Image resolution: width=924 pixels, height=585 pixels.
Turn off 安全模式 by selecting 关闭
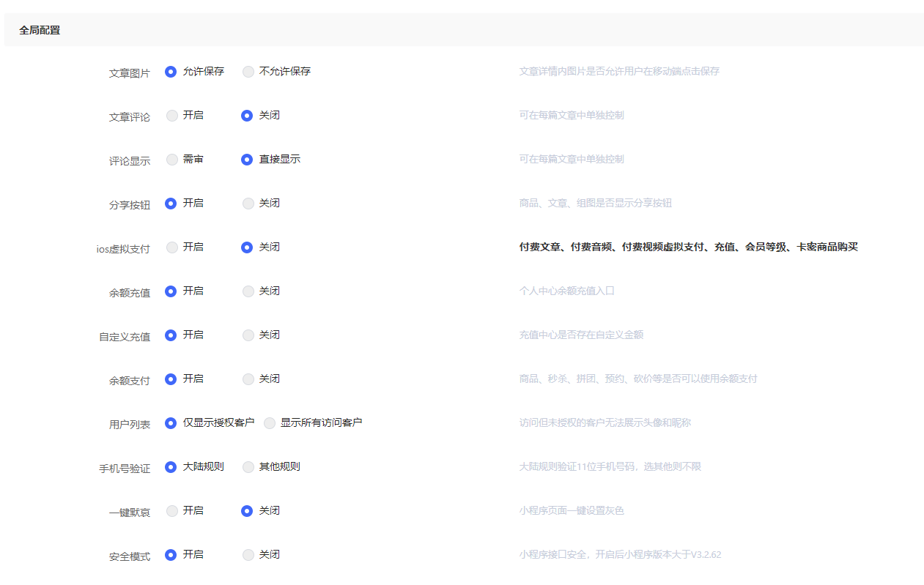[248, 555]
